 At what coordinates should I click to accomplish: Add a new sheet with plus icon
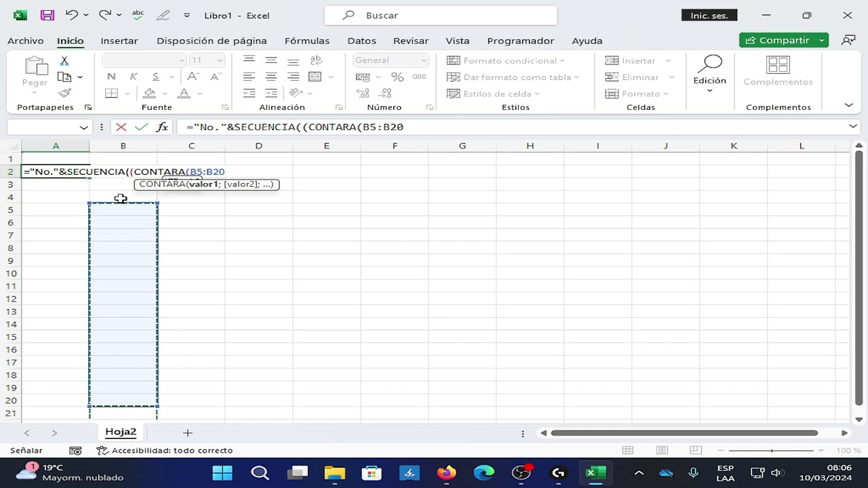tap(188, 432)
